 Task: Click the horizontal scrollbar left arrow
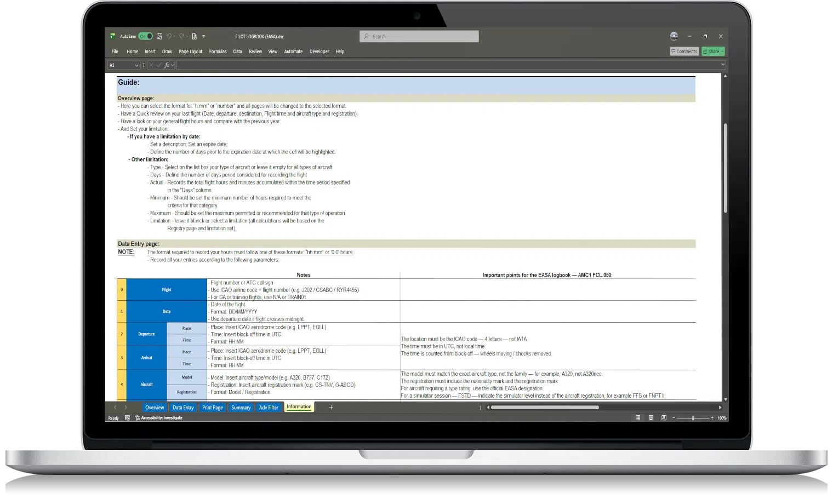[487, 408]
